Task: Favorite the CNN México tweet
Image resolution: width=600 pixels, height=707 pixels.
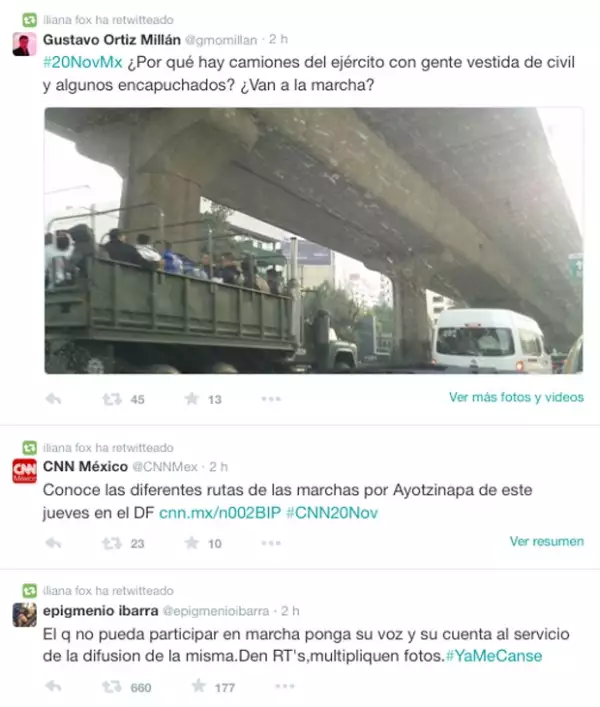Action: coord(192,543)
